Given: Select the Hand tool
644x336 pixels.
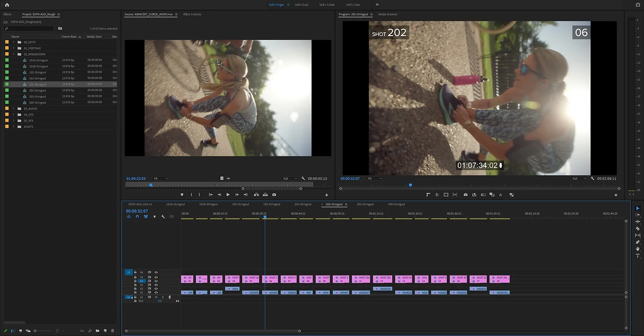Looking at the screenshot, I should 637,249.
